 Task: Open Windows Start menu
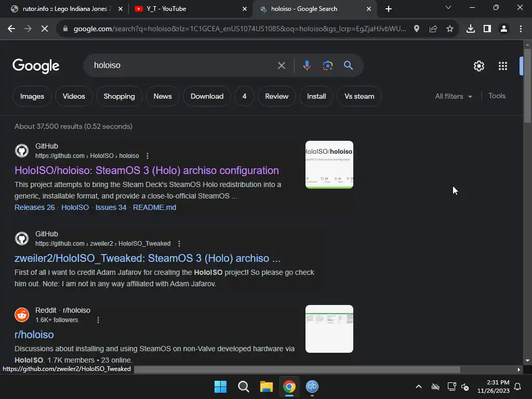click(x=220, y=387)
